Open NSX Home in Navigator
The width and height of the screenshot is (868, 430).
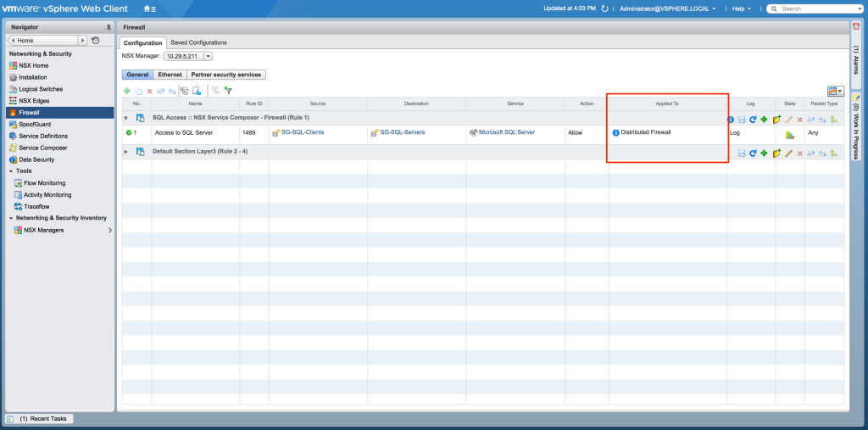tap(33, 65)
